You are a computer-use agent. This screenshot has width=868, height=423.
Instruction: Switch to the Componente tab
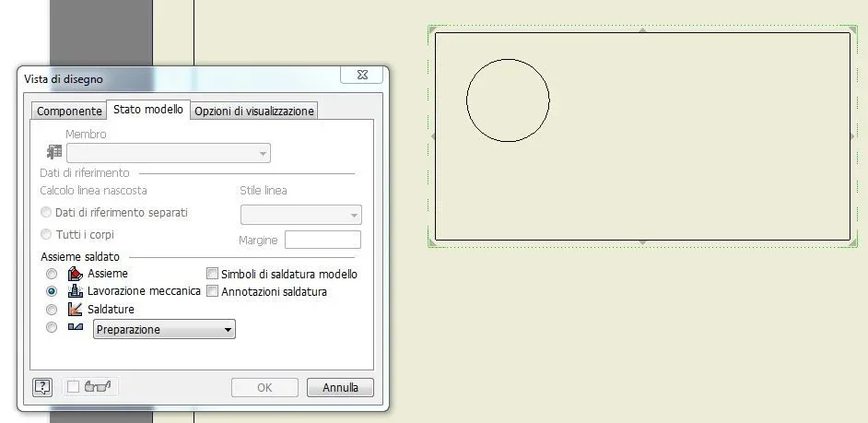coord(69,111)
